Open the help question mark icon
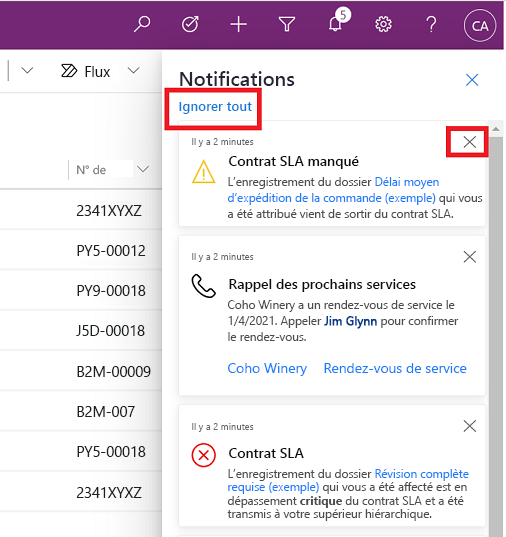Viewport: 506px width, 537px height. coord(431,25)
